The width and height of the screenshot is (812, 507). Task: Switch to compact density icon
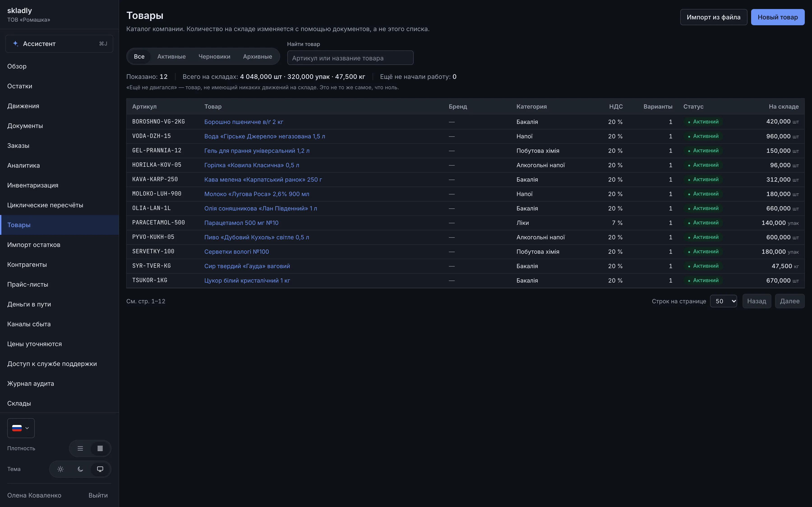pos(100,448)
